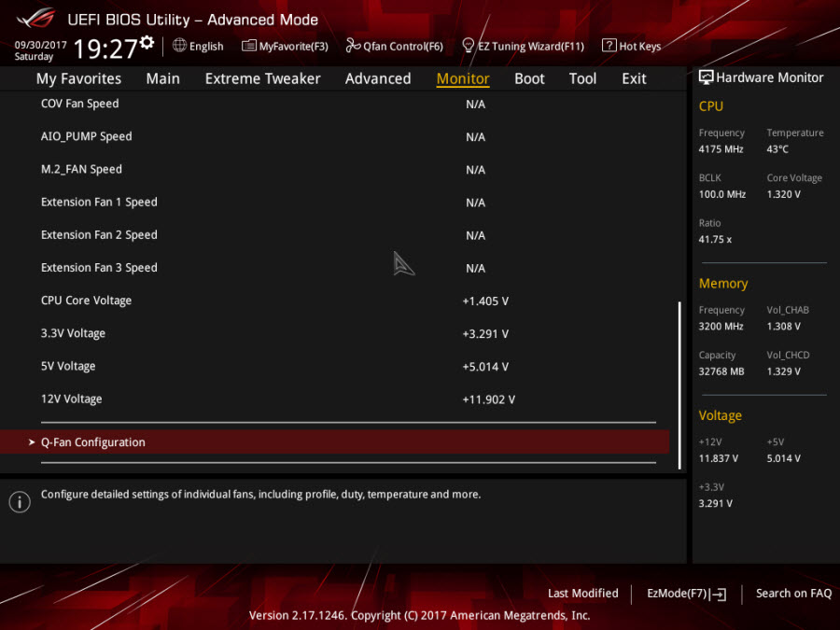Open Search on FAQ link
The image size is (840, 630).
(x=793, y=593)
